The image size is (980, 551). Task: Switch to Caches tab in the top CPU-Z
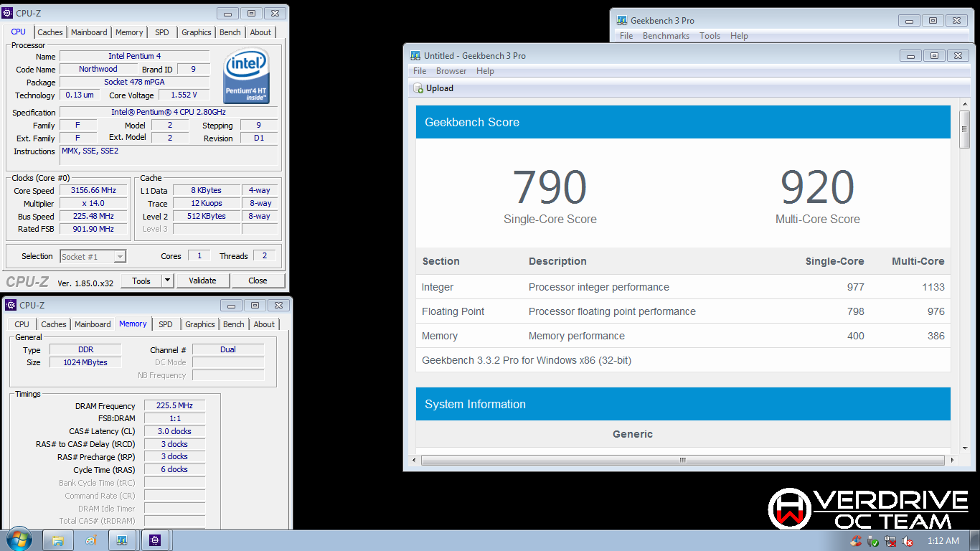point(50,32)
